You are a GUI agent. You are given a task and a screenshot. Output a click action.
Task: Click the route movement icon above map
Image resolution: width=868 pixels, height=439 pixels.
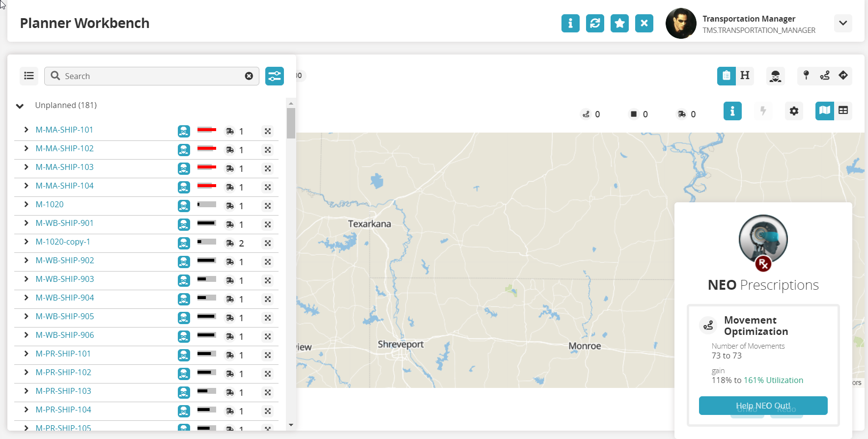point(825,75)
